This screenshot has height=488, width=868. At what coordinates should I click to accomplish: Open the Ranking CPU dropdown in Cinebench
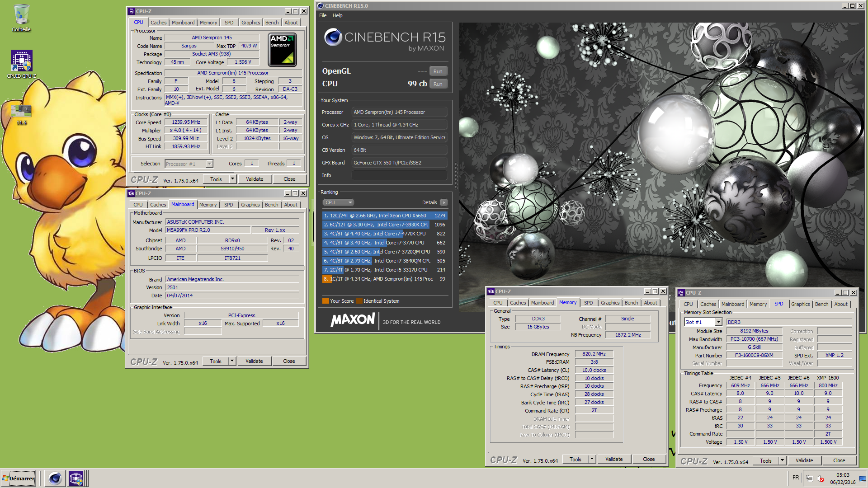338,202
